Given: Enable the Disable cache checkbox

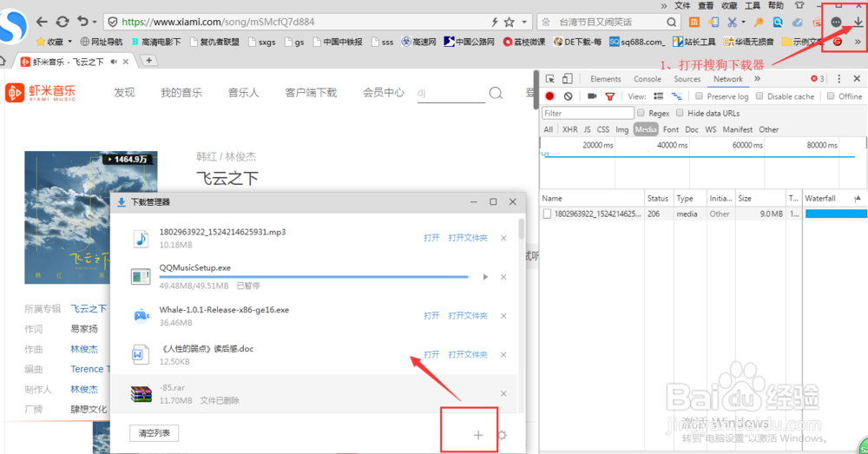Looking at the screenshot, I should [759, 96].
